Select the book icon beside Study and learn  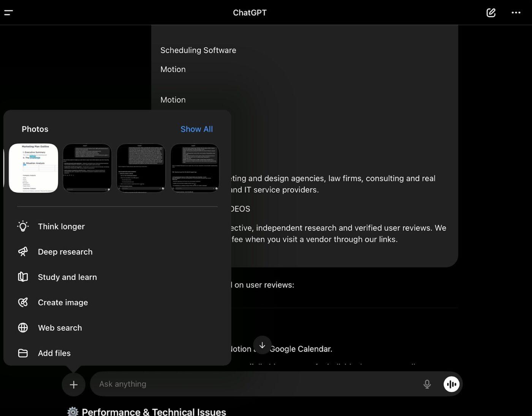(x=23, y=277)
